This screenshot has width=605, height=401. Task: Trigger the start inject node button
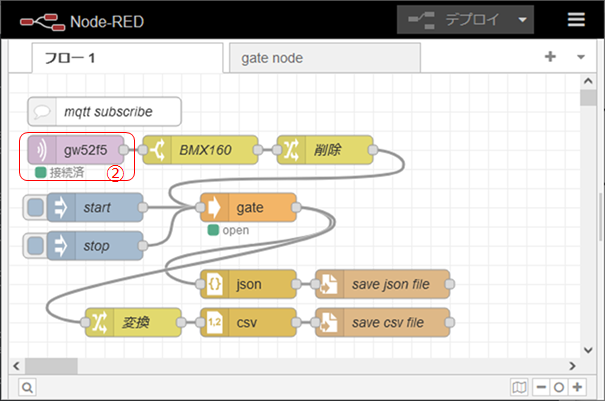click(x=36, y=207)
